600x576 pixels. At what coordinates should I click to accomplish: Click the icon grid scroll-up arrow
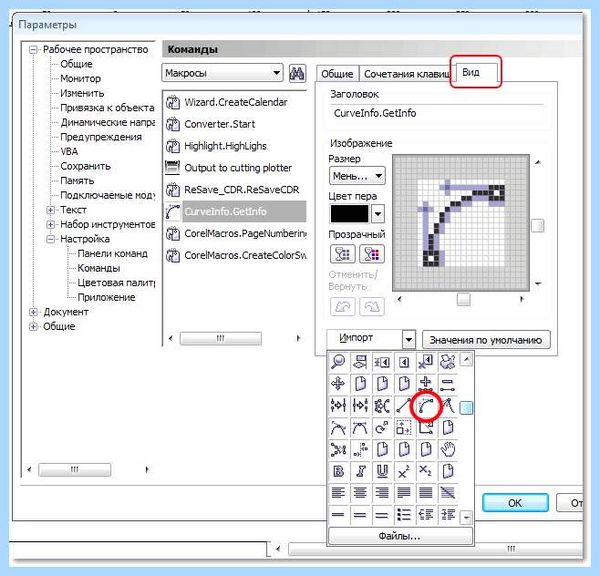pos(466,360)
